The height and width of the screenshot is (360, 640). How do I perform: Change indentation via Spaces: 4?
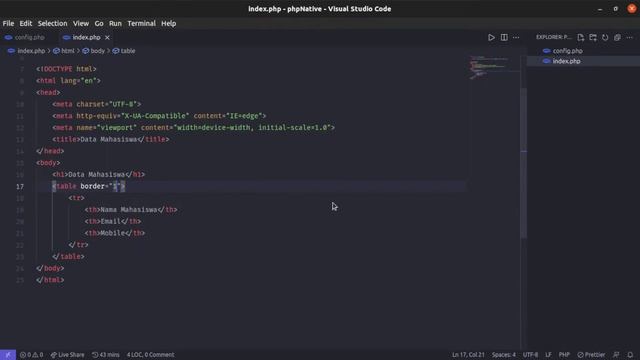pyautogui.click(x=504, y=355)
